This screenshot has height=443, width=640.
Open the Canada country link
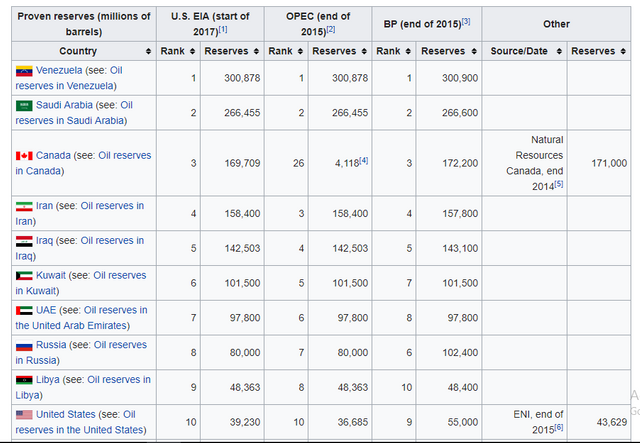(53, 155)
